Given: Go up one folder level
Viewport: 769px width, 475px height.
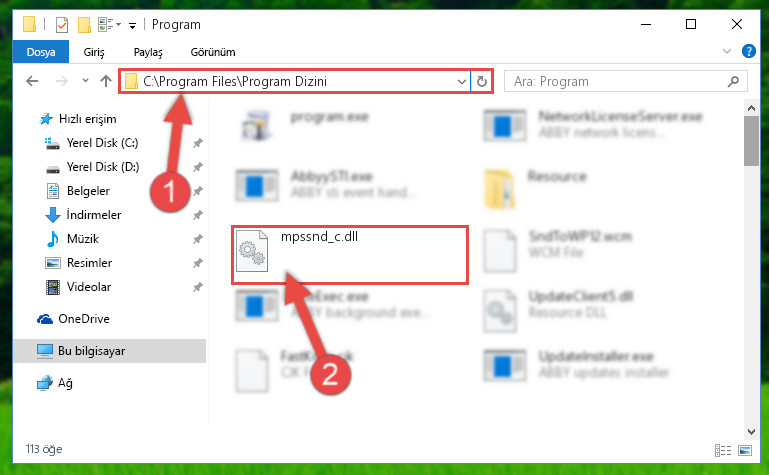Looking at the screenshot, I should coord(106,81).
